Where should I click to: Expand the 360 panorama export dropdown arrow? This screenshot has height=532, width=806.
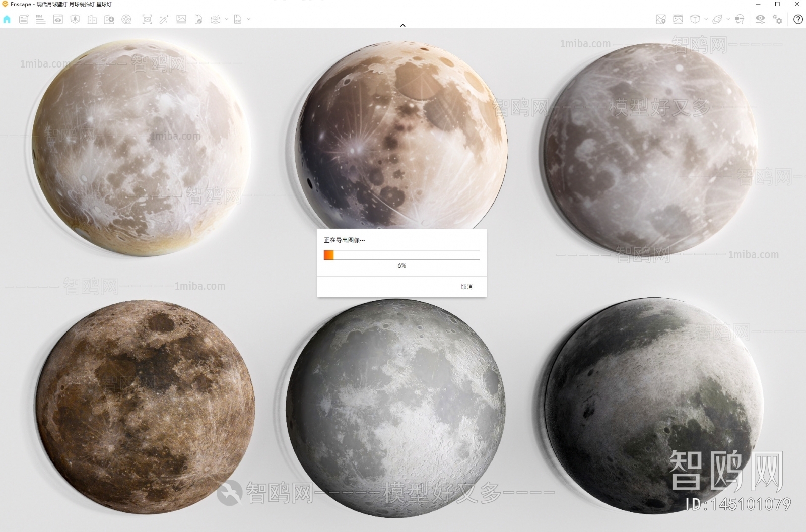point(226,19)
